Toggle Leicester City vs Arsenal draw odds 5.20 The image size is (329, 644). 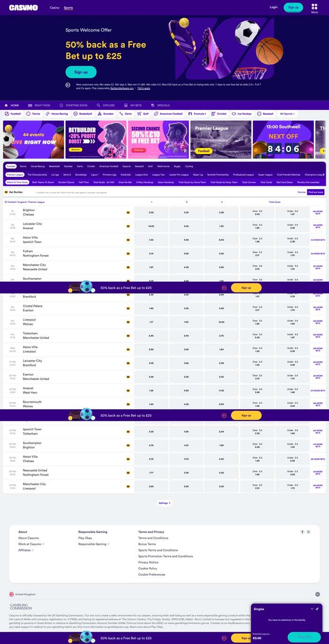[186, 226]
